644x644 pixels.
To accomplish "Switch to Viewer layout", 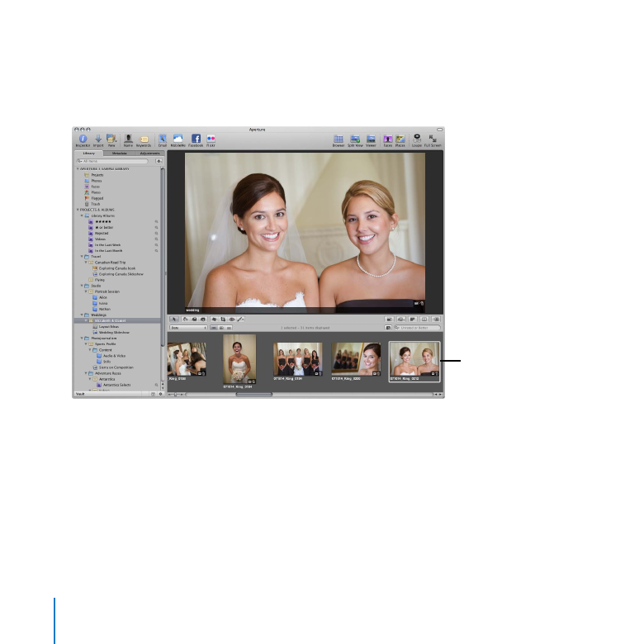I will pos(371,140).
